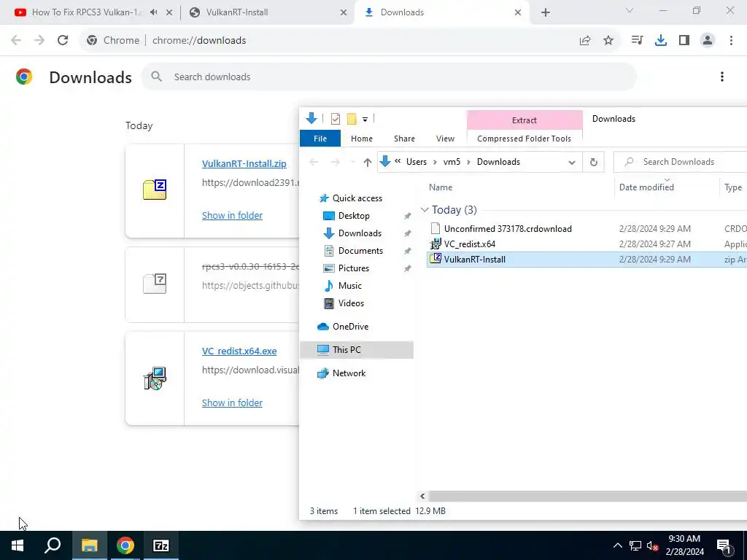Switch to the VulkanRT-Install tab
The image size is (747, 560).
point(267,12)
